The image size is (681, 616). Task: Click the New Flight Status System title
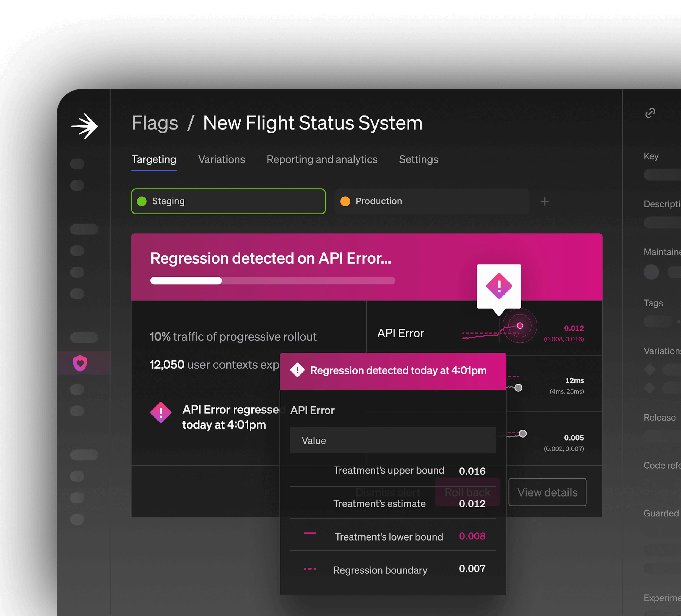click(x=313, y=123)
